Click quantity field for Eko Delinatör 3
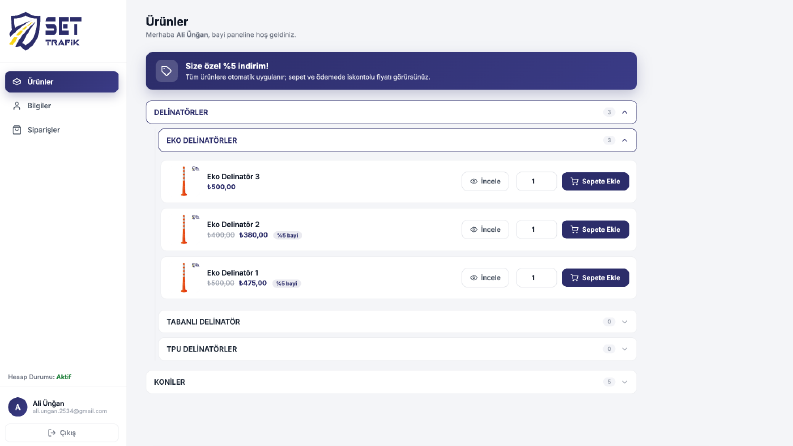The width and height of the screenshot is (793, 446). [x=536, y=181]
